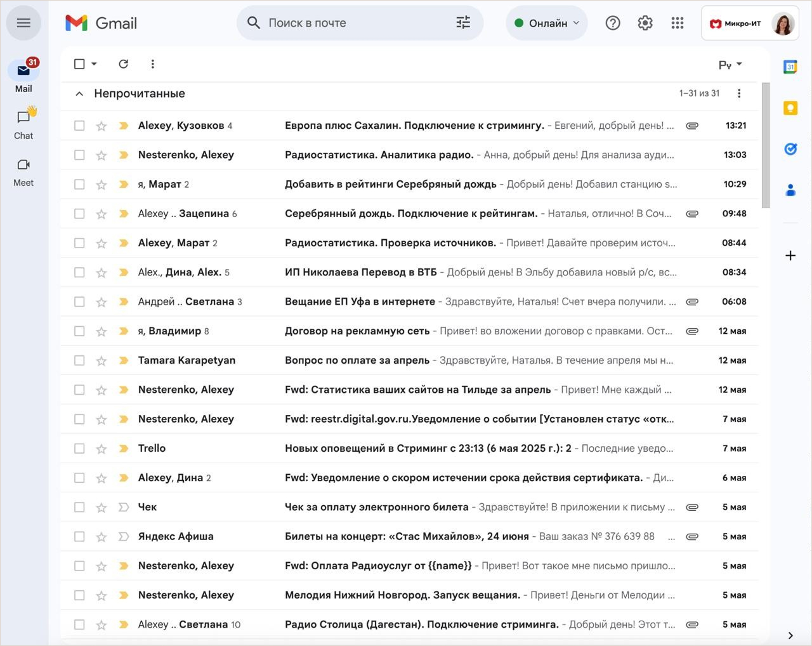Open Google Tasks side panel icon

point(790,149)
